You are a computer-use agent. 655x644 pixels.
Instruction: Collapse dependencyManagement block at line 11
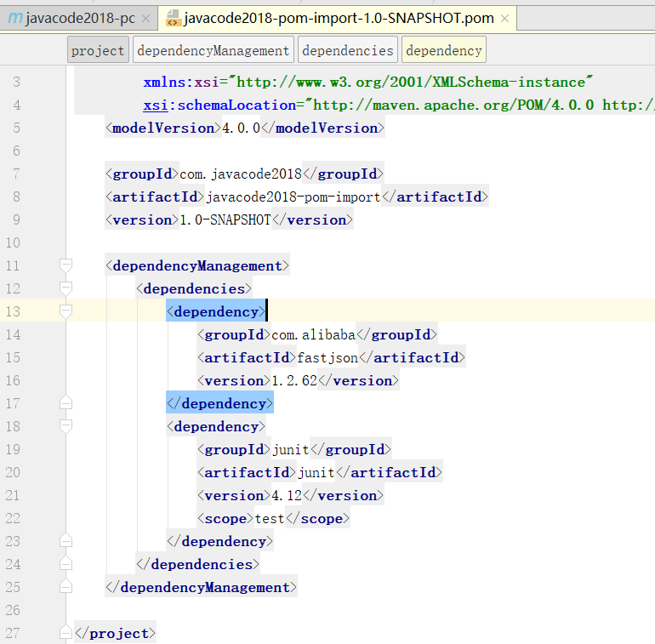pyautogui.click(x=66, y=265)
